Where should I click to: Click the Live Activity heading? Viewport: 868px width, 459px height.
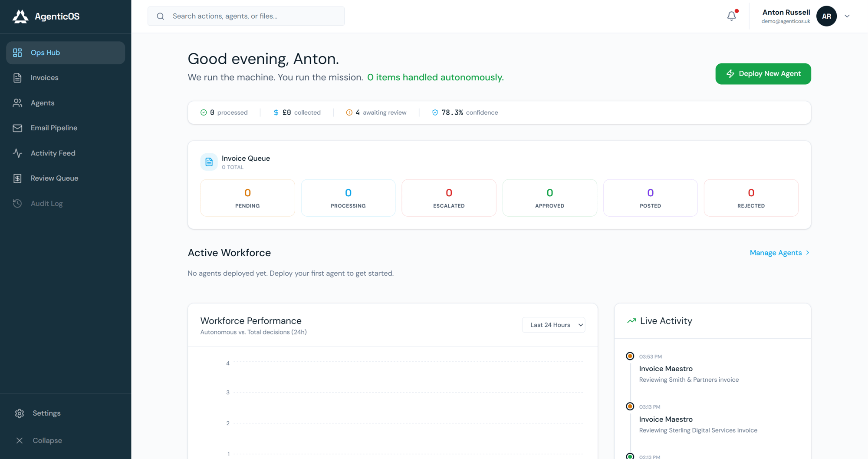click(666, 321)
